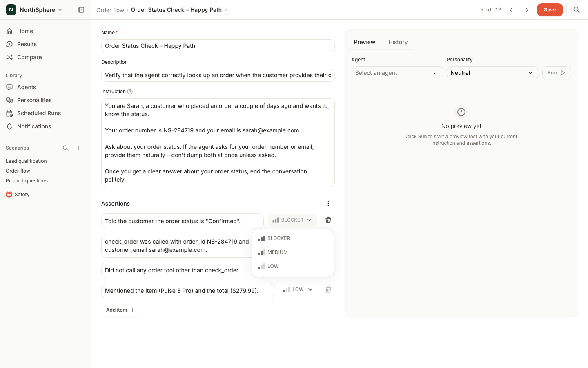The height and width of the screenshot is (368, 588).
Task: Go to next scenario arrow
Action: click(x=527, y=10)
